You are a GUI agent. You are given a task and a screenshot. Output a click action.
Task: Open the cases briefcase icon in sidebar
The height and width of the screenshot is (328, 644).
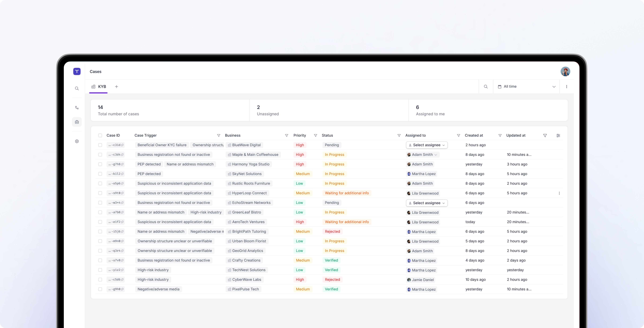77,122
